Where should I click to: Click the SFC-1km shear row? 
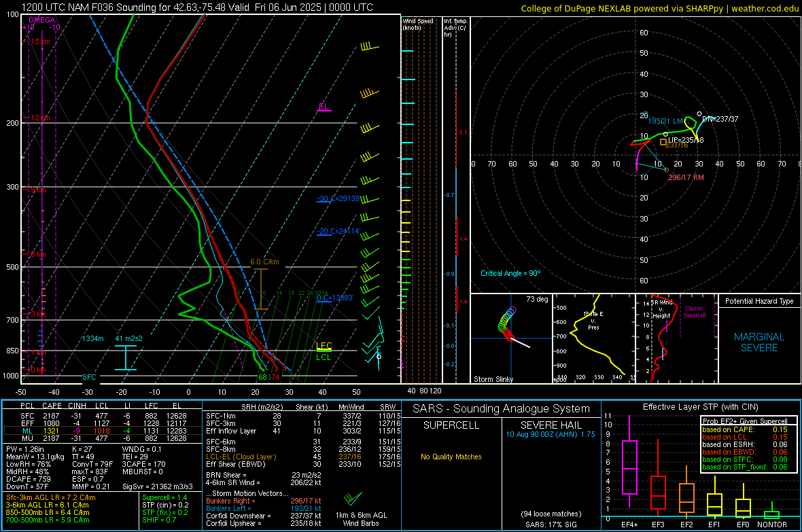click(303, 416)
